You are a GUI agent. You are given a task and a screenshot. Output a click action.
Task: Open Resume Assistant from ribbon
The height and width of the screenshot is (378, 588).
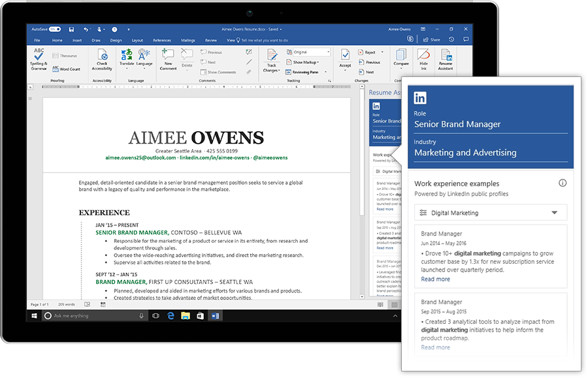click(x=446, y=59)
